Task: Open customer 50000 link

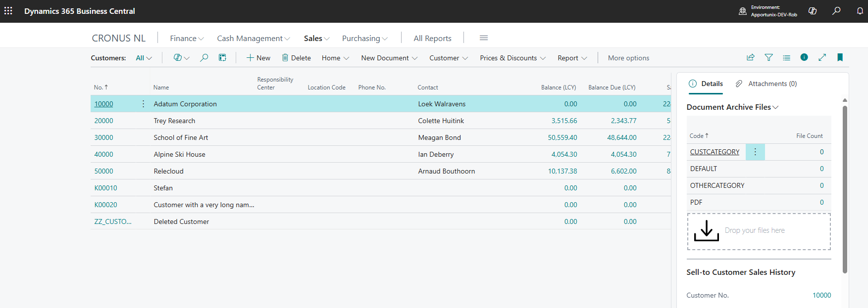Action: 103,171
